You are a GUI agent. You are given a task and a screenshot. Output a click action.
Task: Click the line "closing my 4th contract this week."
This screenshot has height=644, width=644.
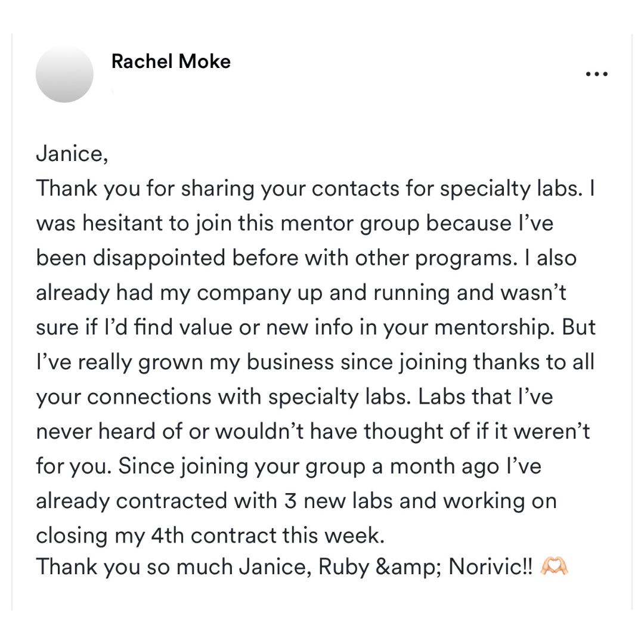click(x=210, y=535)
